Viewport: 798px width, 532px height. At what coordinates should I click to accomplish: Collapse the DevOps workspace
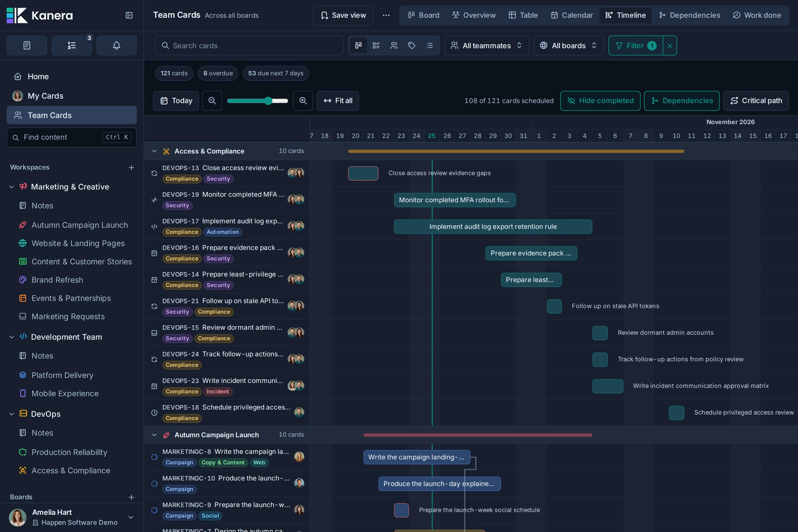(x=12, y=414)
